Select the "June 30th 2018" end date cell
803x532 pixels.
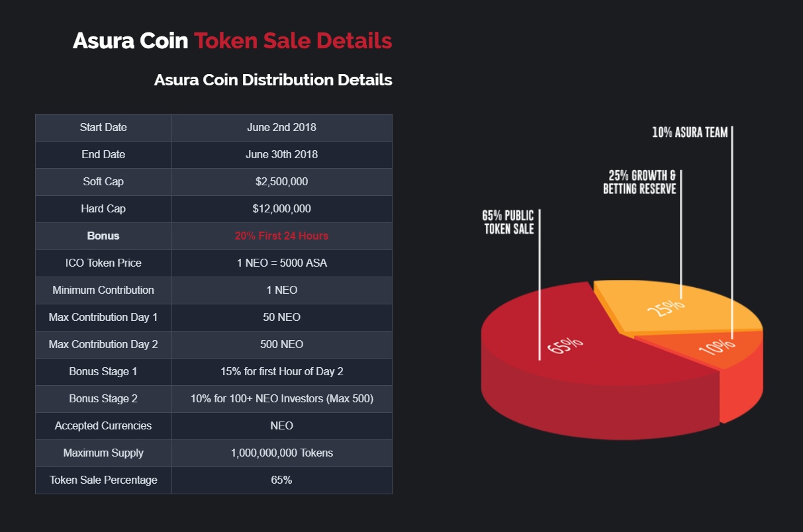pos(281,154)
